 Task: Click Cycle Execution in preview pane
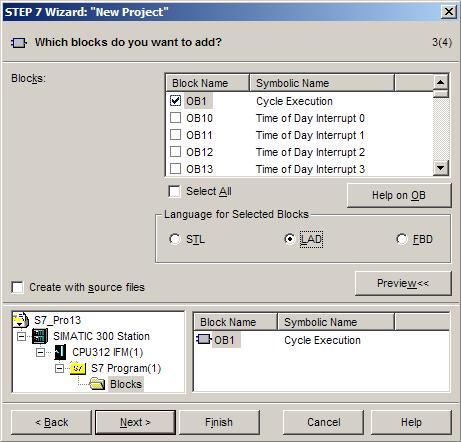tap(322, 340)
